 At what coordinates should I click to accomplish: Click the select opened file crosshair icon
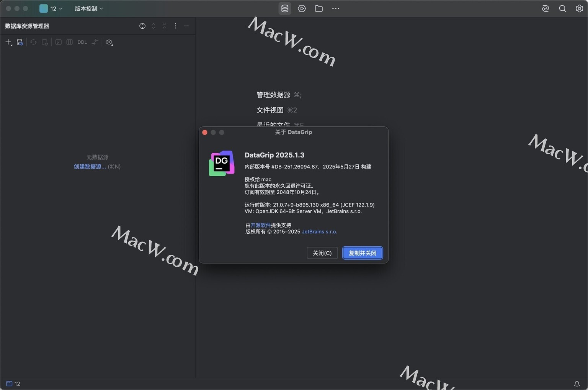142,26
